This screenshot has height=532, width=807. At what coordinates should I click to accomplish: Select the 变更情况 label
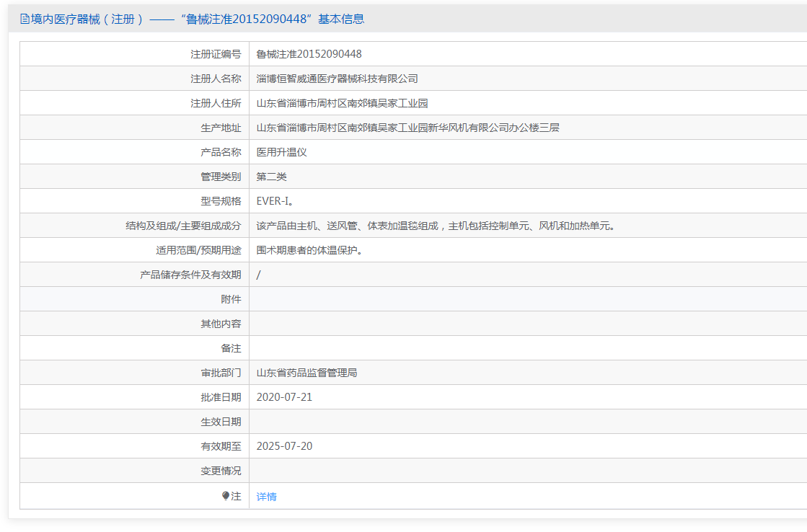[221, 471]
